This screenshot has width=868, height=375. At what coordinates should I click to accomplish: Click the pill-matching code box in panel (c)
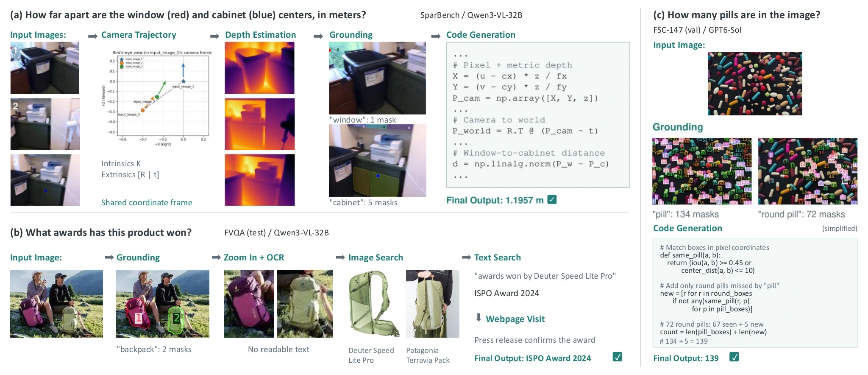[755, 293]
